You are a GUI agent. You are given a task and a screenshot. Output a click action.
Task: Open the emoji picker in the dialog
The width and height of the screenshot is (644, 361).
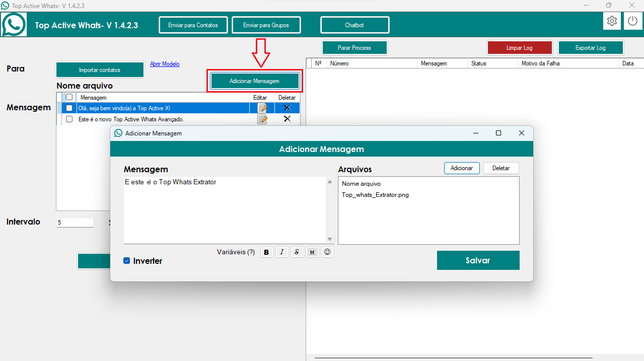tap(327, 252)
